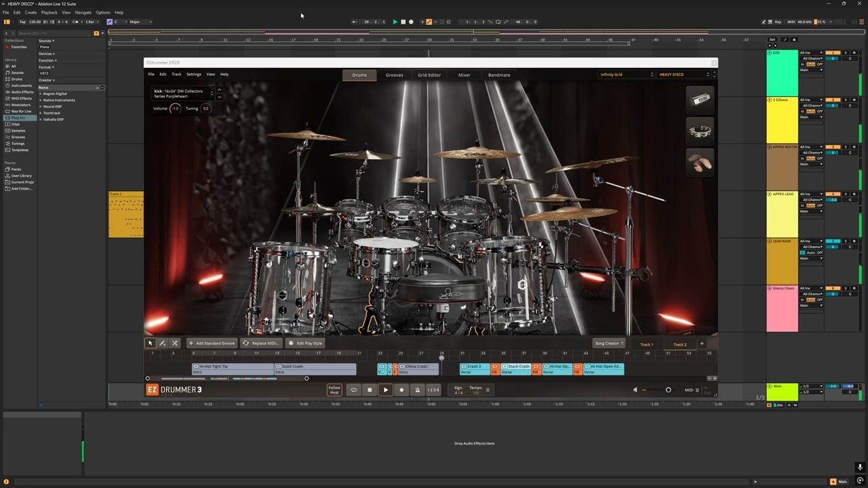Set EZD track monitor to In
Screen dimensions: 868x488
click(x=802, y=64)
